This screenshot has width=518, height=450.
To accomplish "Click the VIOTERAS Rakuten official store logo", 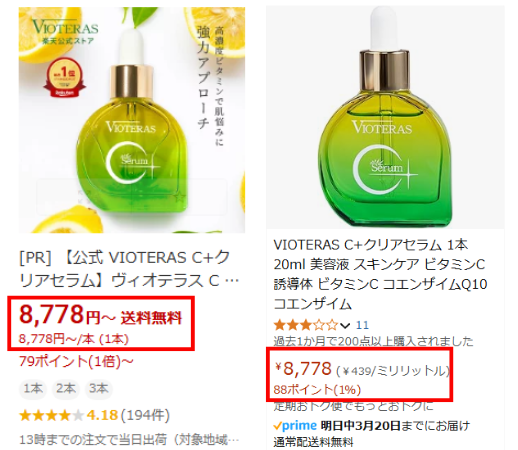I will pyautogui.click(x=65, y=32).
